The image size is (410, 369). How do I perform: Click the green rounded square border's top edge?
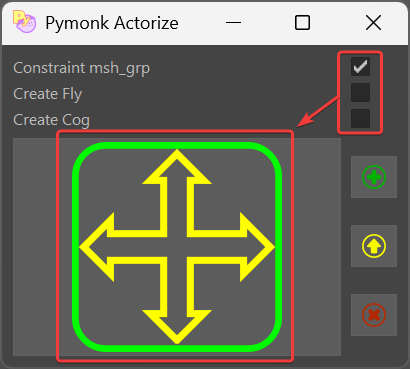tap(177, 144)
